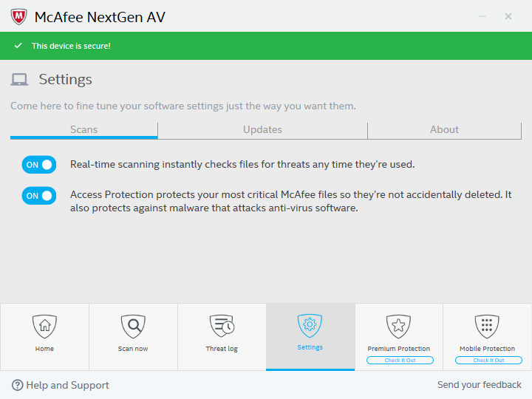The width and height of the screenshot is (532, 399).
Task: Click the McAfee shield logo
Action: [x=18, y=16]
